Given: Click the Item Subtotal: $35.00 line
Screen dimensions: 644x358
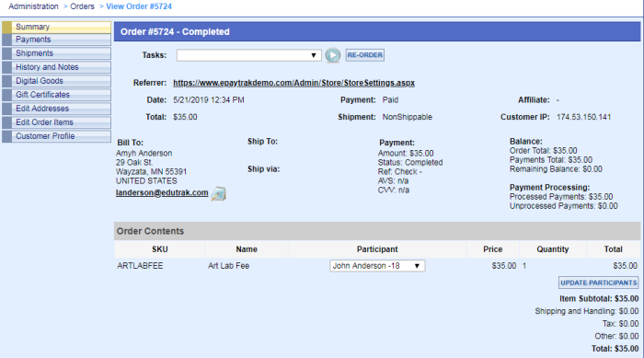Looking at the screenshot, I should (x=599, y=299).
